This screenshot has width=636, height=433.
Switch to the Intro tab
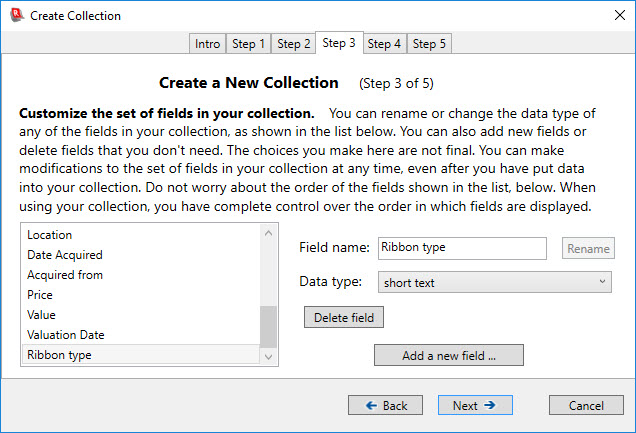coord(208,44)
